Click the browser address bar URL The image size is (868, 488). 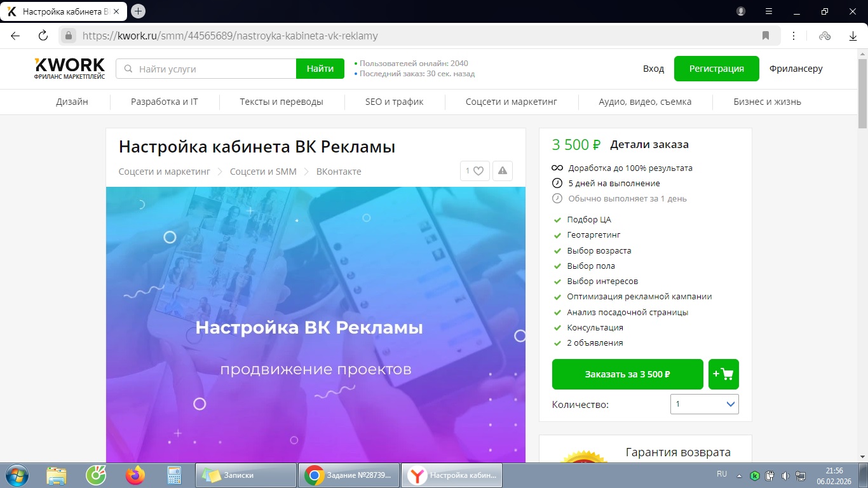point(230,36)
